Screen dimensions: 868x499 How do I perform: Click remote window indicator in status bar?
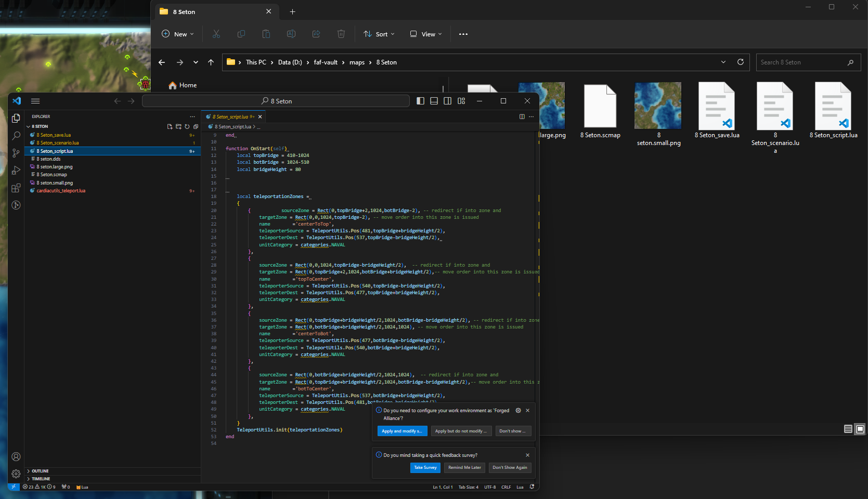coord(14,487)
